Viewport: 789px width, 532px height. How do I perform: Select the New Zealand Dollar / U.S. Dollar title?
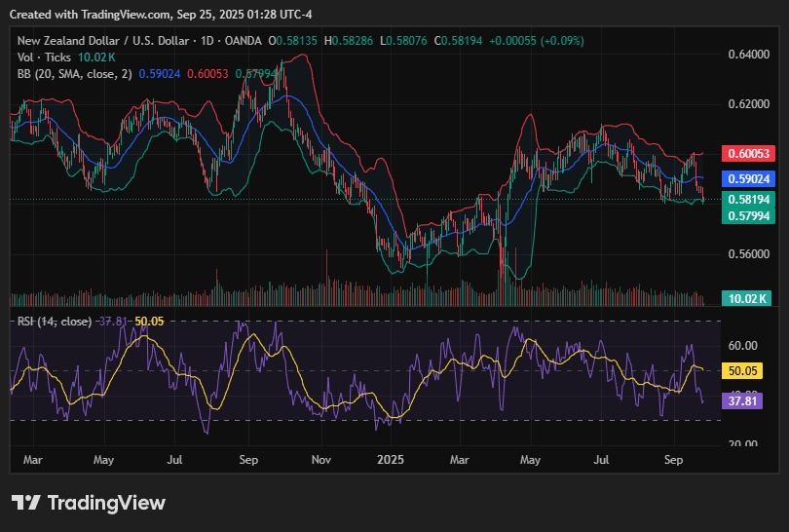pos(105,41)
